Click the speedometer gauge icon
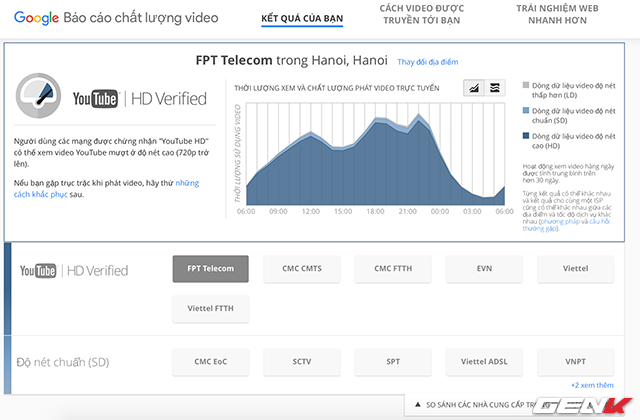This screenshot has height=420, width=640. (40, 97)
